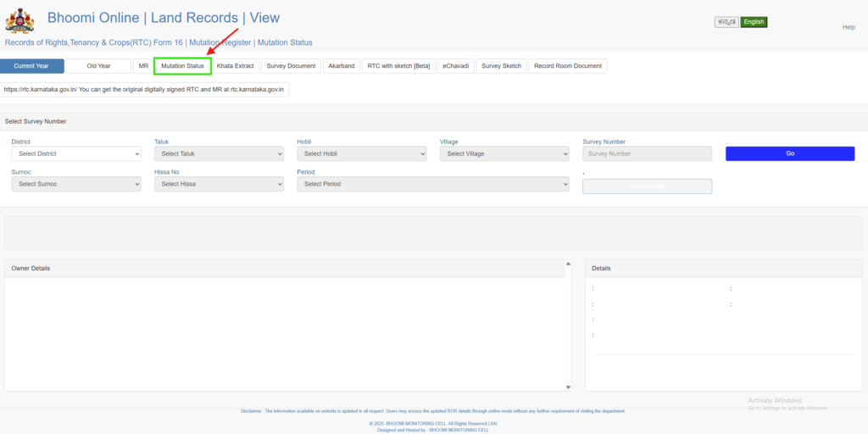Viewport: 868px width, 434px height.
Task: Switch to Old Year tab
Action: click(98, 66)
